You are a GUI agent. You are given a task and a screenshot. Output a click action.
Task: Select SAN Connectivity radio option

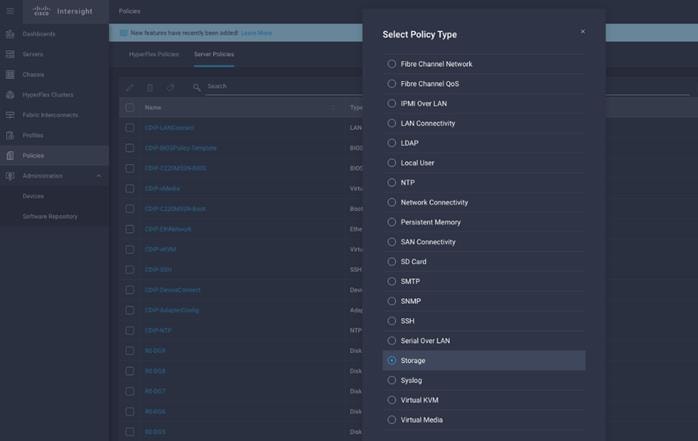coord(391,242)
